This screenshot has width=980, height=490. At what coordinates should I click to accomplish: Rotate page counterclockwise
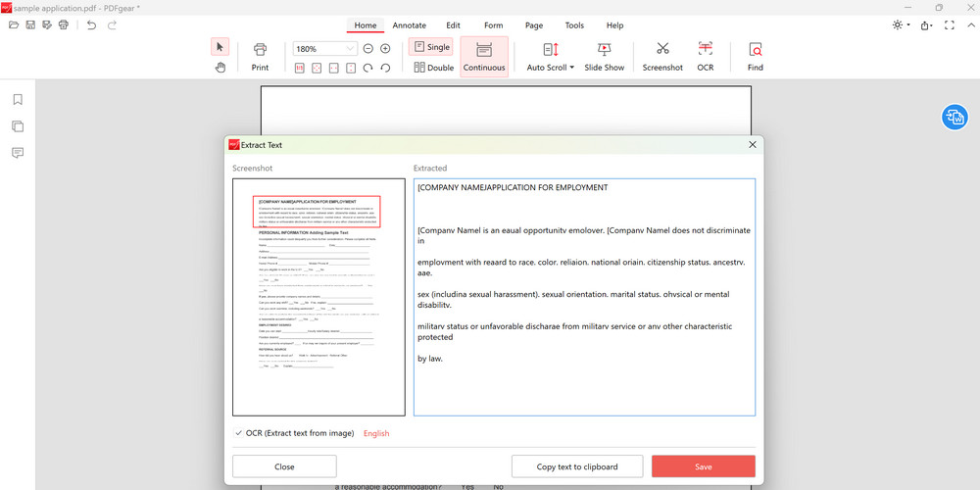[385, 68]
